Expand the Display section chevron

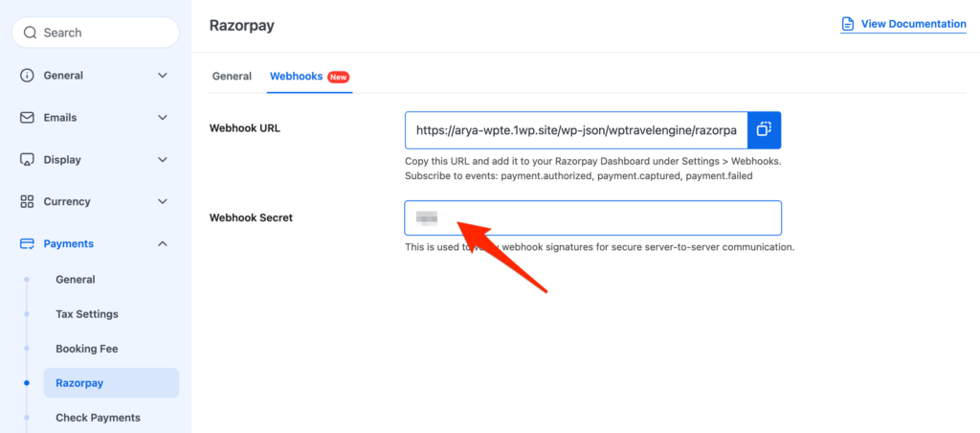pos(163,160)
